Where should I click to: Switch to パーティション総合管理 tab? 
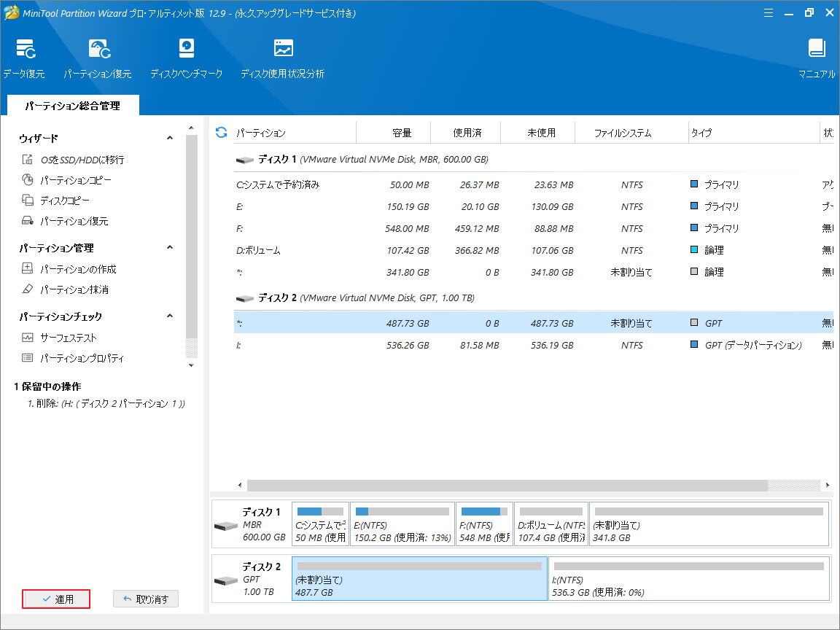point(73,106)
